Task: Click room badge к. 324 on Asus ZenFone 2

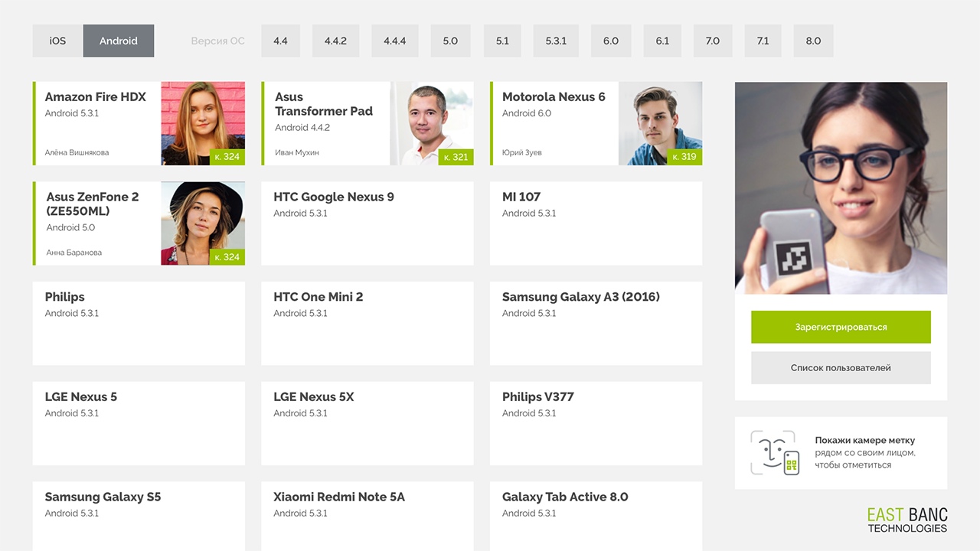Action: tap(227, 257)
